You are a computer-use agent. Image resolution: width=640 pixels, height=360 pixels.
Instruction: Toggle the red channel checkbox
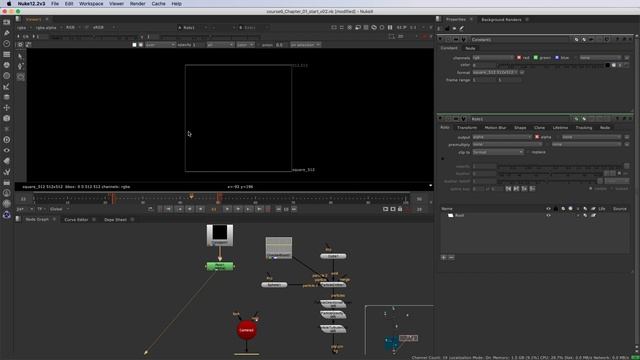point(519,58)
